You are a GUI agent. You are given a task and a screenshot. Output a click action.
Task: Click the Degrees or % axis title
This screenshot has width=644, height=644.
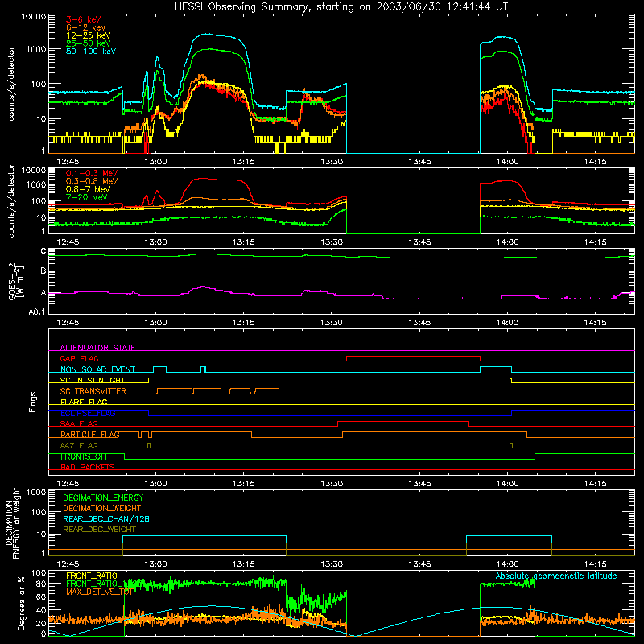tap(21, 603)
